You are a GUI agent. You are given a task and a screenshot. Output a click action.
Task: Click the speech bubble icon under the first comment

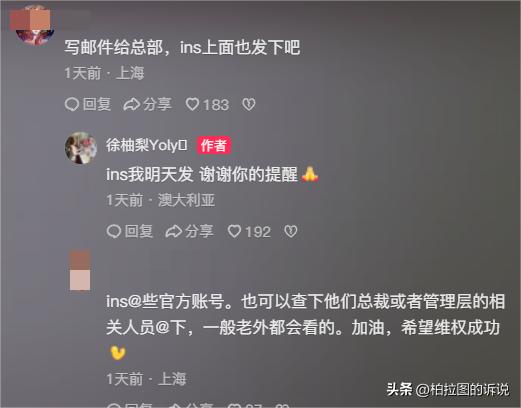click(72, 104)
